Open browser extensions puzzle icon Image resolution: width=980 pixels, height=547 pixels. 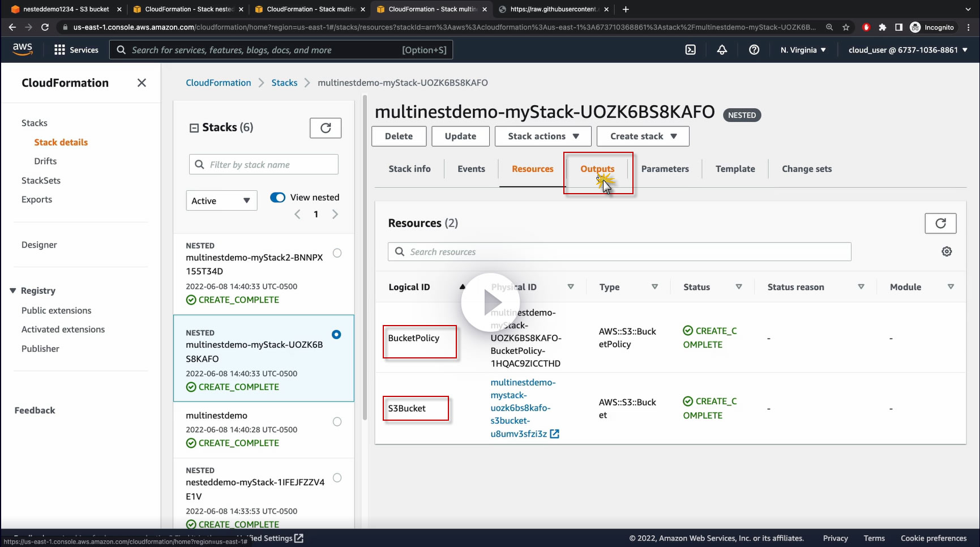click(x=882, y=27)
